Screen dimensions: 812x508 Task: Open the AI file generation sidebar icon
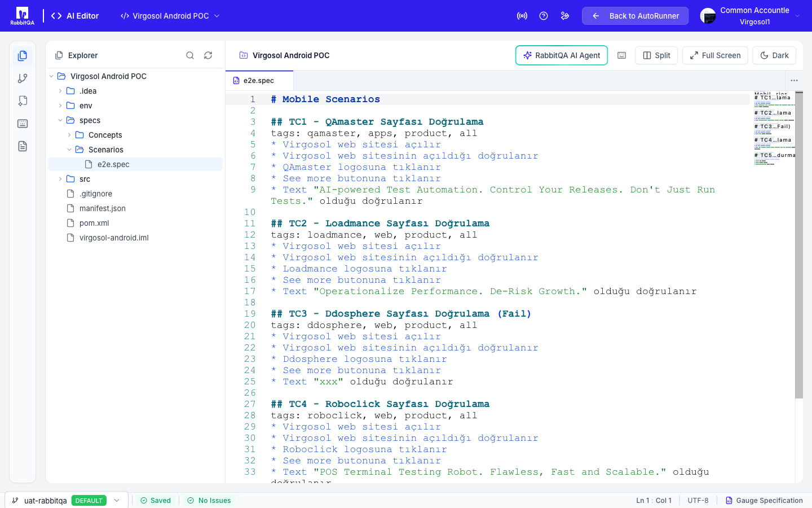(x=23, y=101)
